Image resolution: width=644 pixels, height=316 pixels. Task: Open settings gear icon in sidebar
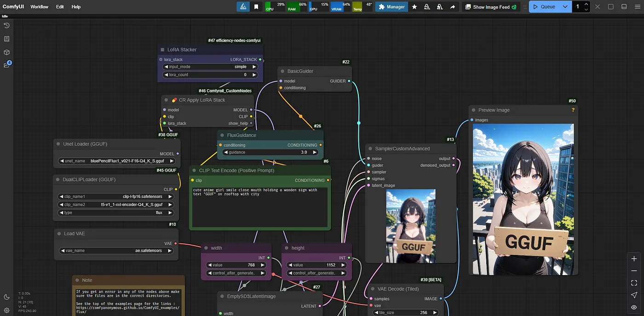[x=6, y=310]
